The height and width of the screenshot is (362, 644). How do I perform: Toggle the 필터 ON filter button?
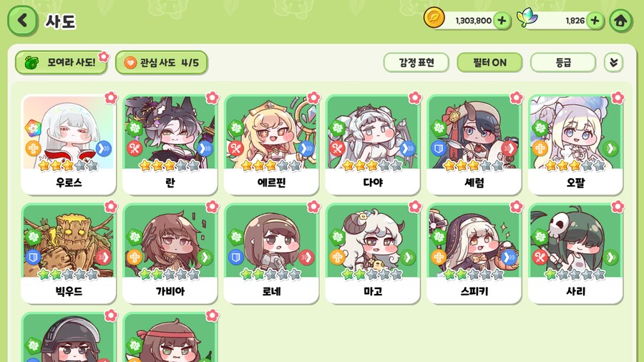[489, 63]
